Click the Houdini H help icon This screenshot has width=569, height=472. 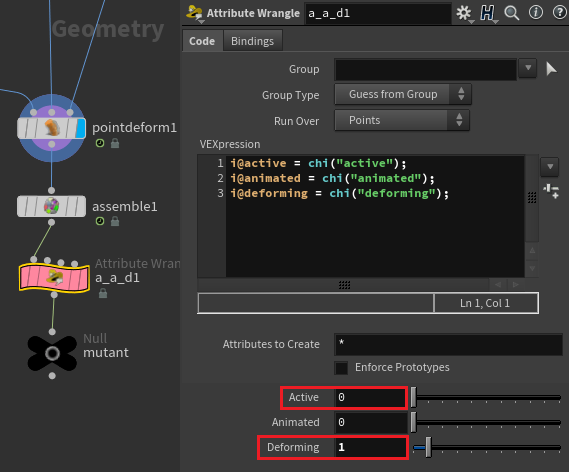click(x=487, y=13)
